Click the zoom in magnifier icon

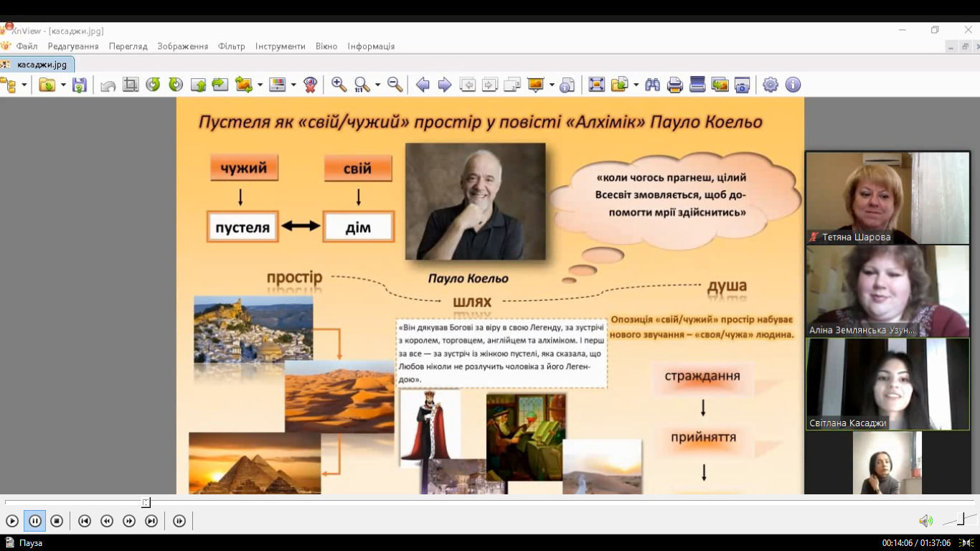coord(339,85)
